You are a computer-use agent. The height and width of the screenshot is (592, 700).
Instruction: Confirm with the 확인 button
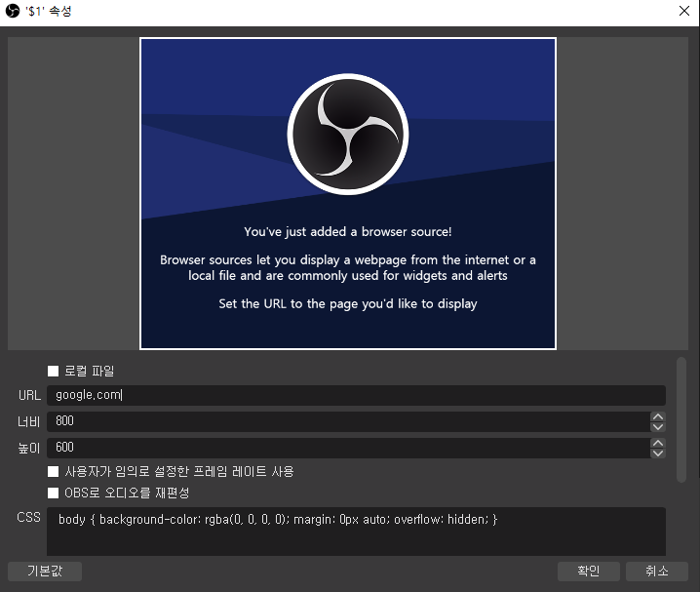[x=589, y=572]
